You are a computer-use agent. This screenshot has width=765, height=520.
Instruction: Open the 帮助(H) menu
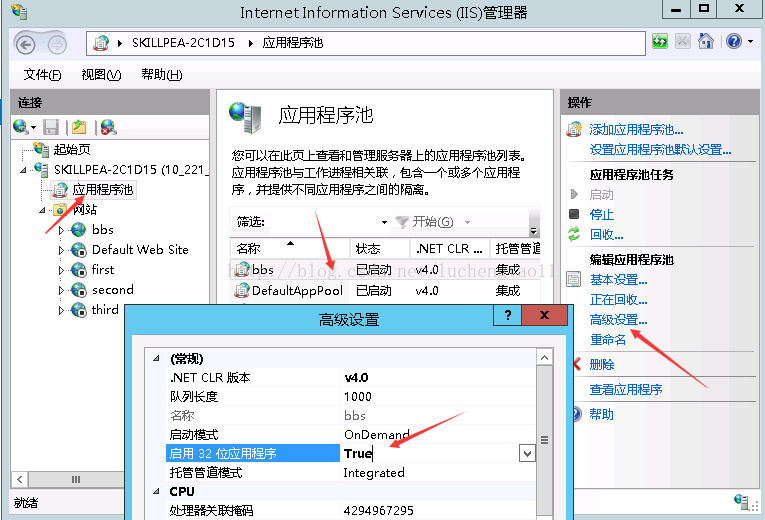tap(161, 75)
